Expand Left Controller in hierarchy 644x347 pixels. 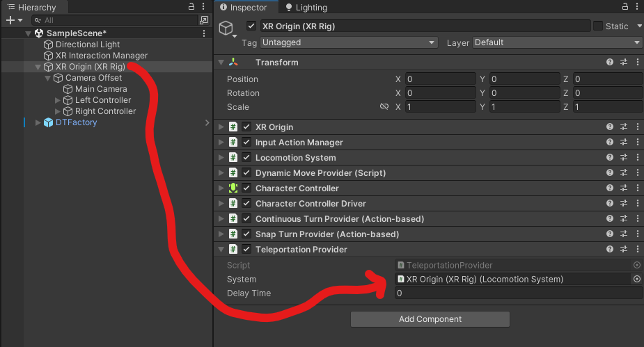(58, 100)
